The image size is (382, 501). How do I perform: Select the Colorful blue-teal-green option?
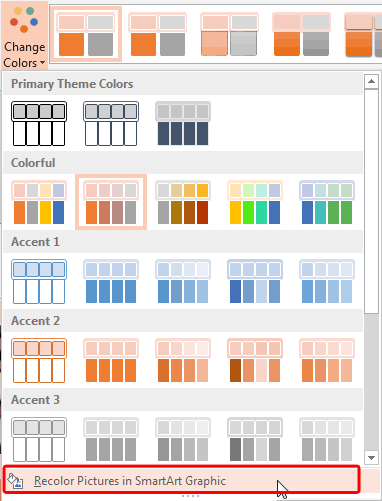(x=327, y=202)
